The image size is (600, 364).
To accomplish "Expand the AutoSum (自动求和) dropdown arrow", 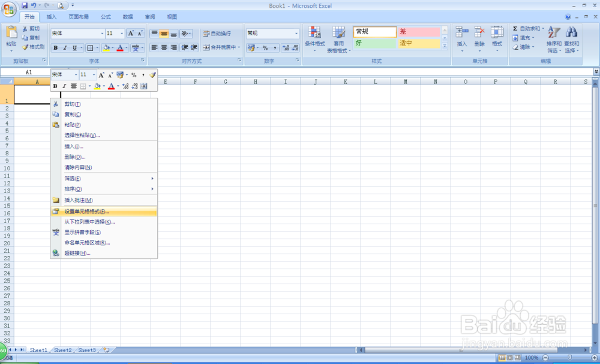I will (543, 29).
